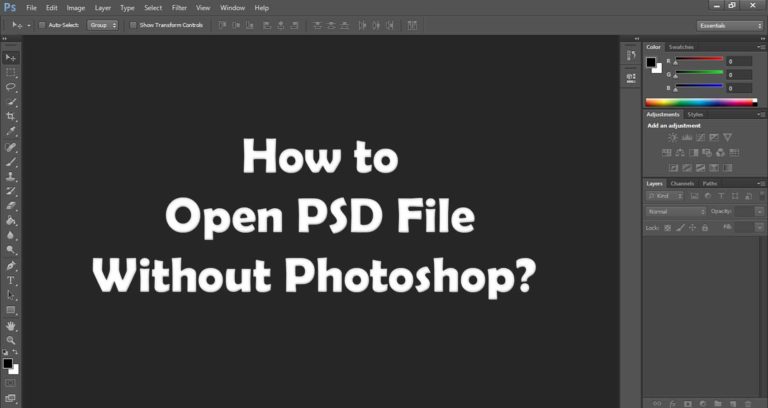Viewport: 768px width, 408px height.
Task: Switch to the Channels tab
Action: pos(682,184)
